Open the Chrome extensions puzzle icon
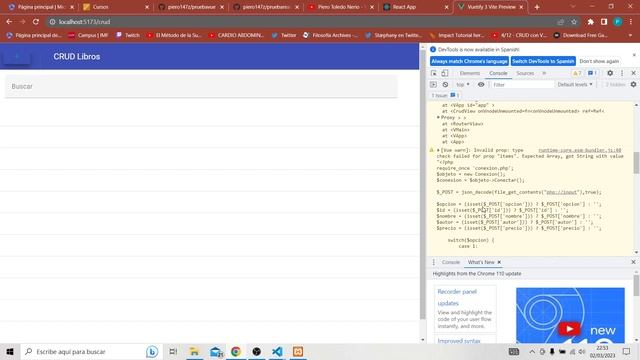 [x=590, y=22]
